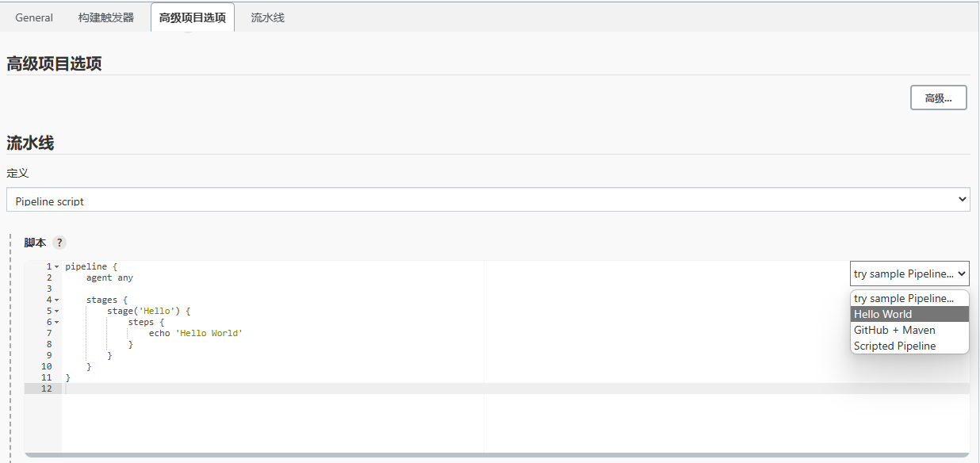Select the 高级项目选项 tab
980x463 pixels.
tap(192, 17)
